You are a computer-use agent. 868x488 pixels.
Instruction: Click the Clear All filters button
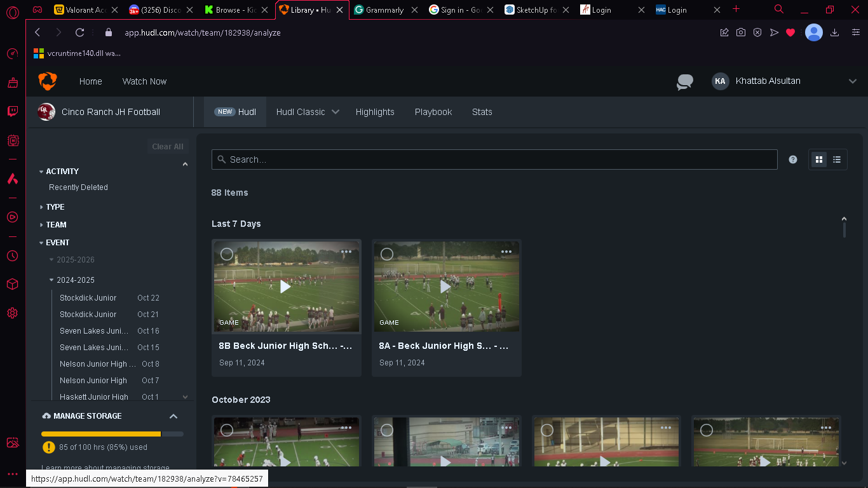168,147
